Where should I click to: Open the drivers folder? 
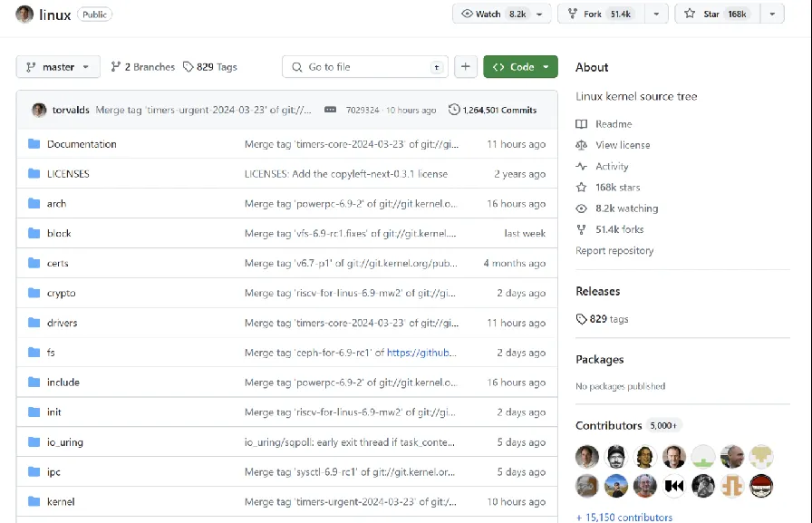[63, 323]
